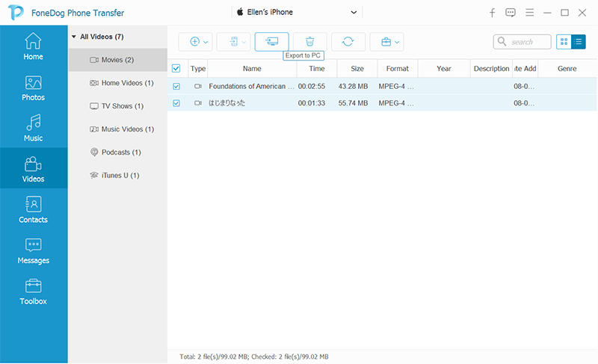Sort by the Size column header
The height and width of the screenshot is (364, 598).
[357, 69]
